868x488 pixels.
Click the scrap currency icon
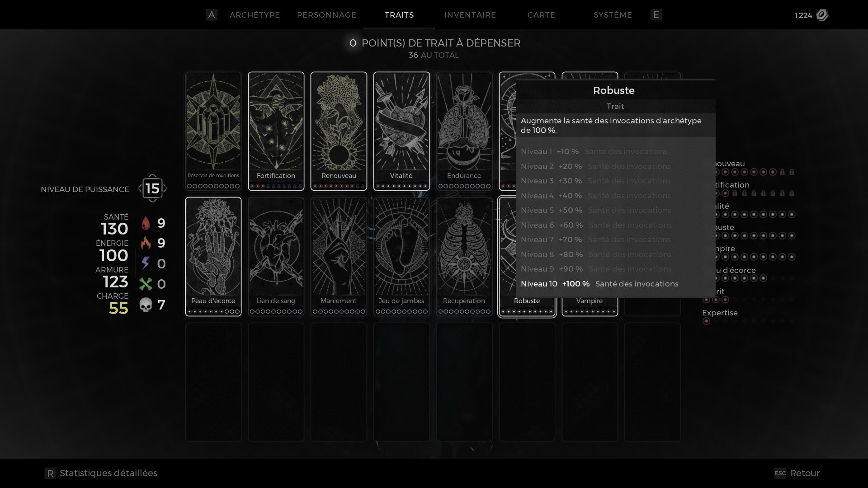pyautogui.click(x=822, y=15)
